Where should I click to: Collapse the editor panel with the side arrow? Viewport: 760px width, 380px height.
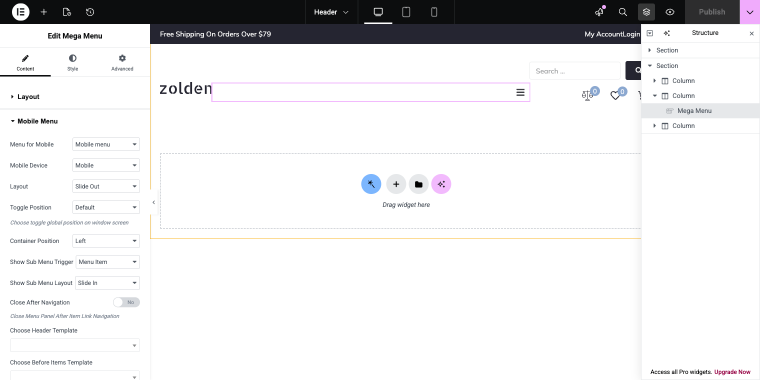point(154,202)
